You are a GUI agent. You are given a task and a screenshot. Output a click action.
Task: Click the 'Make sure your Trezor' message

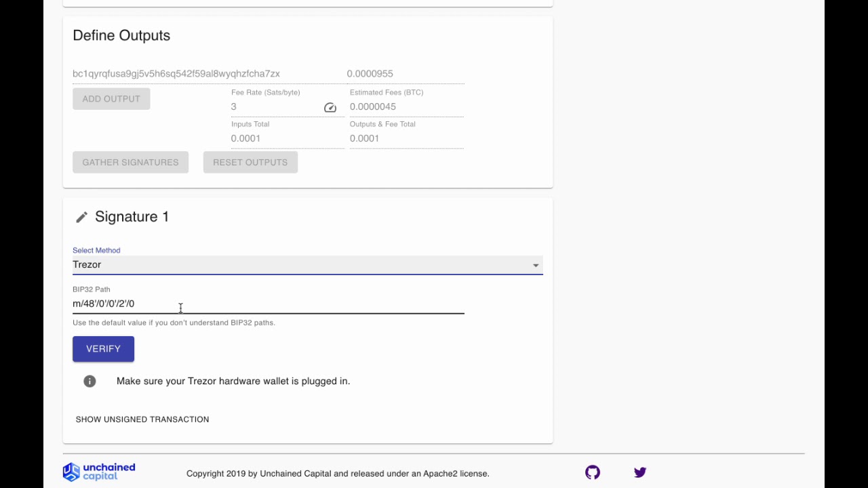[x=233, y=381]
